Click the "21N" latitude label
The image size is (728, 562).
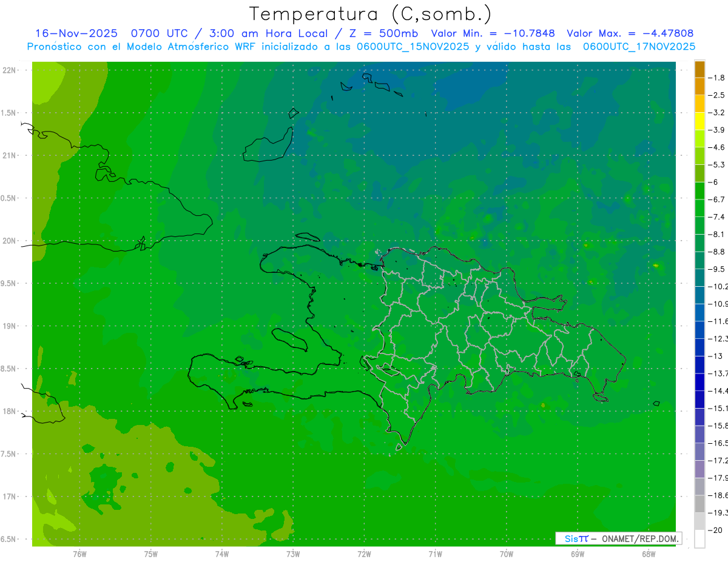(10, 156)
